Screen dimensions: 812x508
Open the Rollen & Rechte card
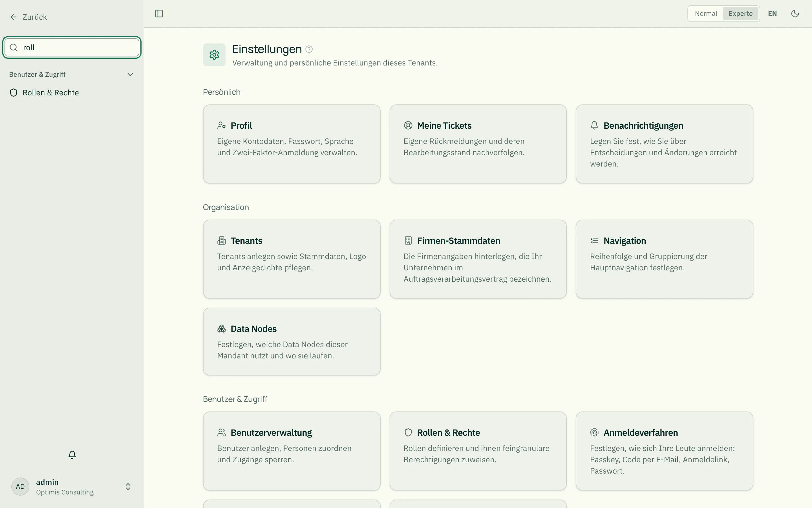click(x=478, y=451)
